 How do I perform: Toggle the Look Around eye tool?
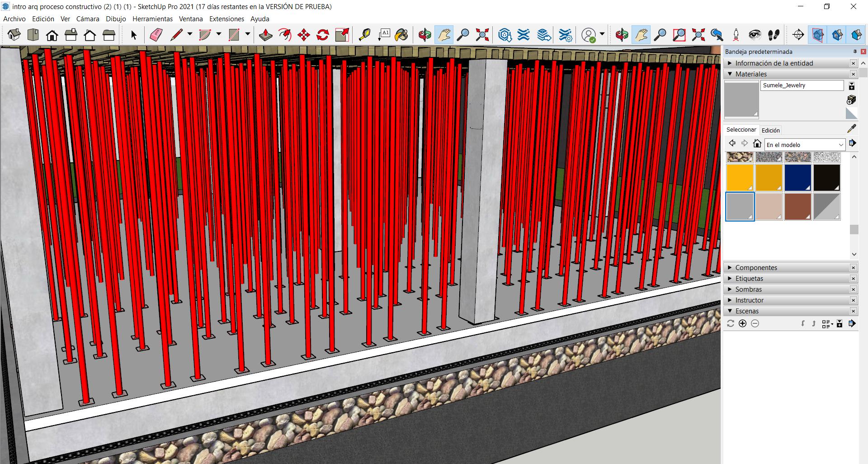755,35
